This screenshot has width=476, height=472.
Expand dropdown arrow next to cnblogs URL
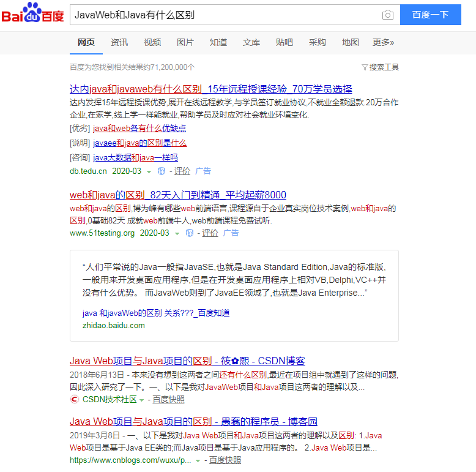tap(198, 461)
